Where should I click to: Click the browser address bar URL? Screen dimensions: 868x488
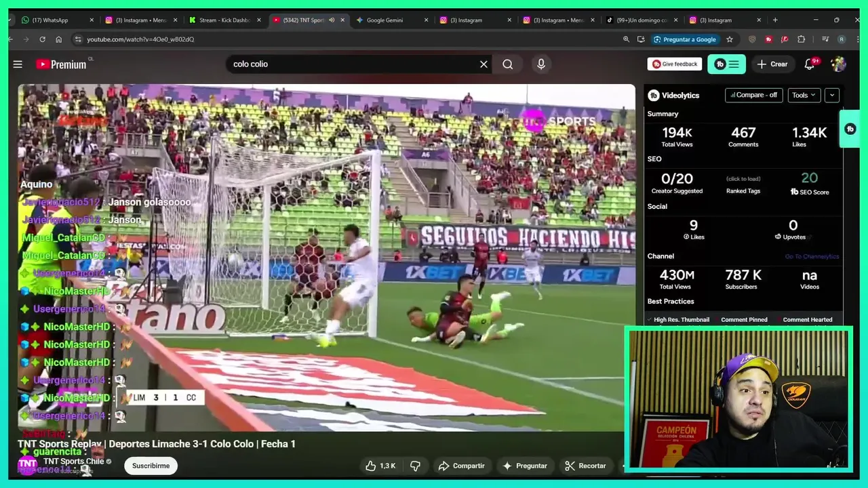(x=140, y=39)
